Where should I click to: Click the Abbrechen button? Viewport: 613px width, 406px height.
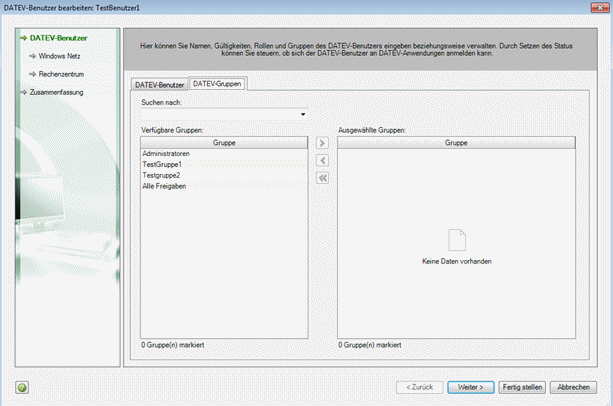click(x=573, y=387)
